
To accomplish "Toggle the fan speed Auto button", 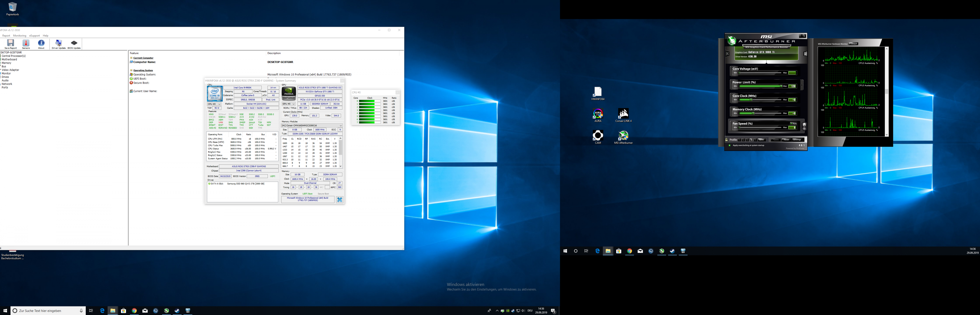I will pos(794,124).
